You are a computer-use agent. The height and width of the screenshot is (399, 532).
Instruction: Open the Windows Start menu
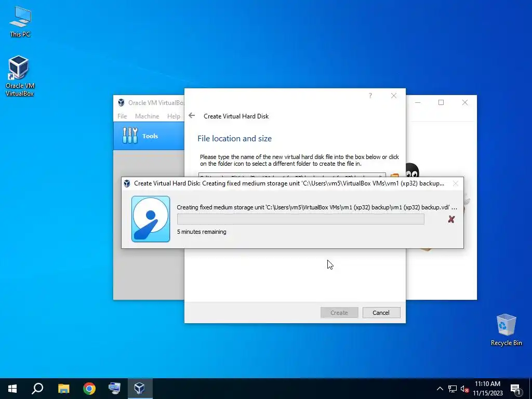tap(12, 389)
